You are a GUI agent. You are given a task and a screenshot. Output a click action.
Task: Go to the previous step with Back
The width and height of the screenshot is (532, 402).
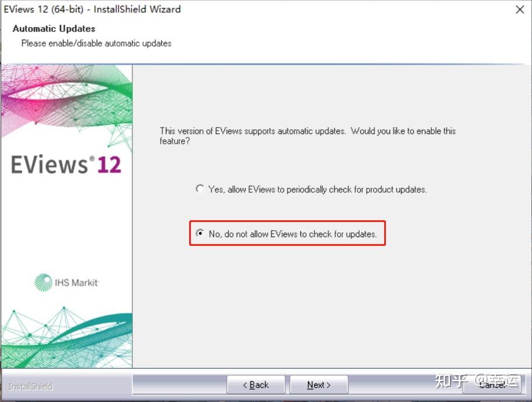pyautogui.click(x=256, y=385)
